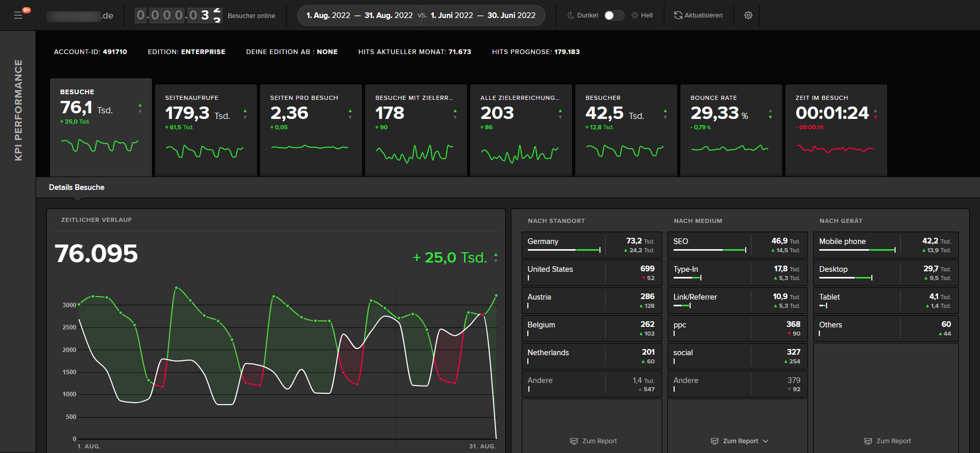Viewport: 980px width, 453px height.
Task: Click trend arrows on Bounce Rate card
Action: 770,114
